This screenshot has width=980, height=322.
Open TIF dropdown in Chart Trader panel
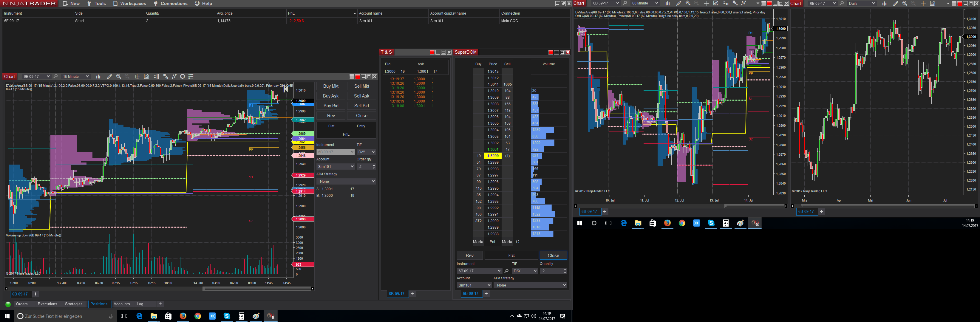tap(366, 152)
